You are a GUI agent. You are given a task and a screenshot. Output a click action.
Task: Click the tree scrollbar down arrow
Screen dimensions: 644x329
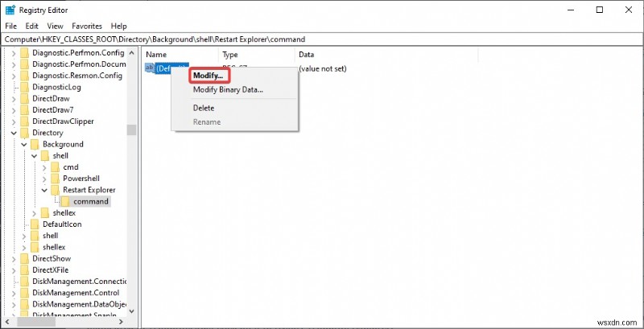pos(131,312)
